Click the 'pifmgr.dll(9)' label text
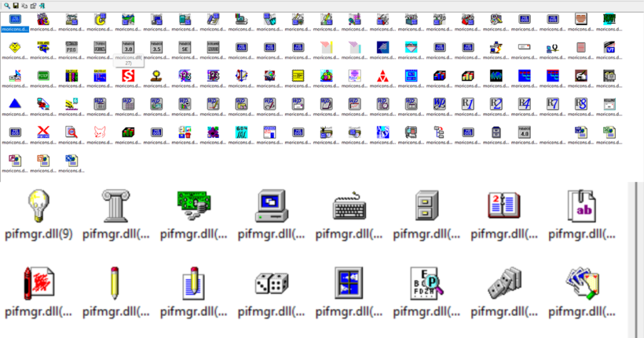This screenshot has height=338, width=644. tap(38, 235)
